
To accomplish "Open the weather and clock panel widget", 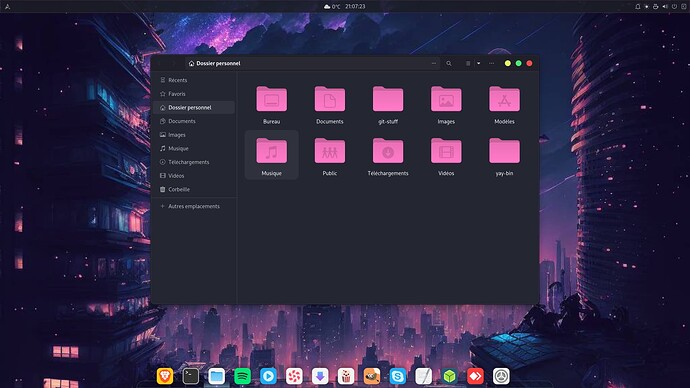I will tap(345, 7).
